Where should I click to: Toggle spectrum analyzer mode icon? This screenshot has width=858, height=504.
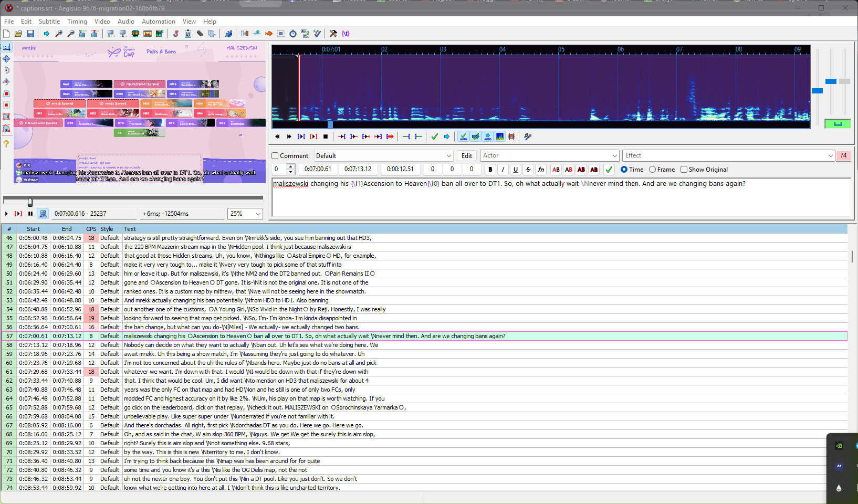tap(500, 136)
